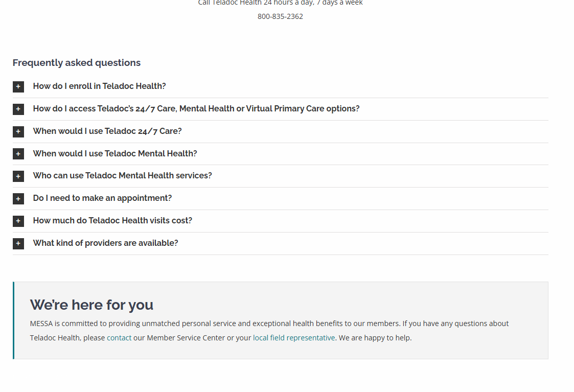Image resolution: width=574 pixels, height=392 pixels.
Task: Show answer for 'Who can use Teladoc Mental Health services?' text
Action: point(122,176)
